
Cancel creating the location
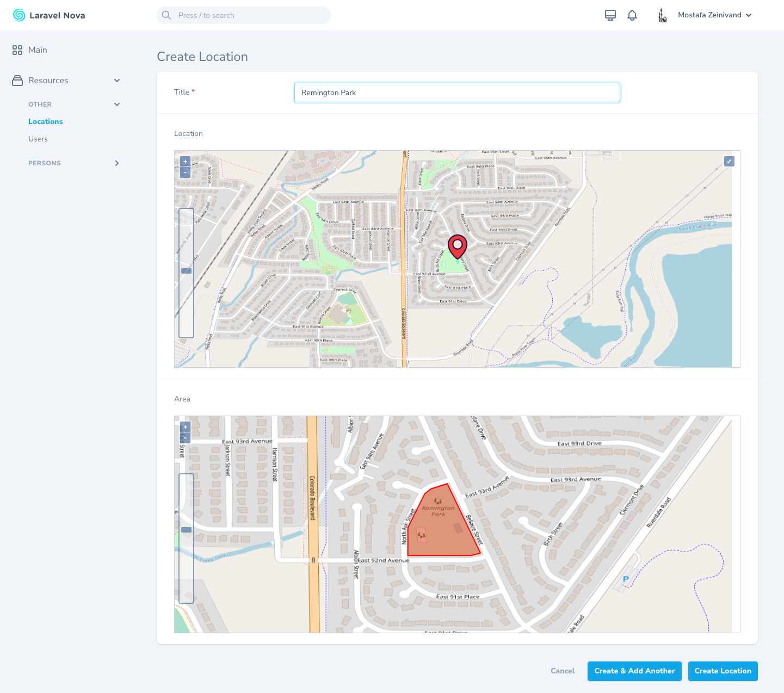pos(563,671)
